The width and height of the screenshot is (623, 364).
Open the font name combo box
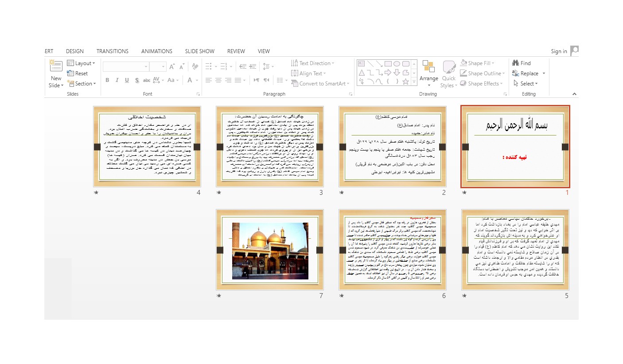click(x=126, y=67)
